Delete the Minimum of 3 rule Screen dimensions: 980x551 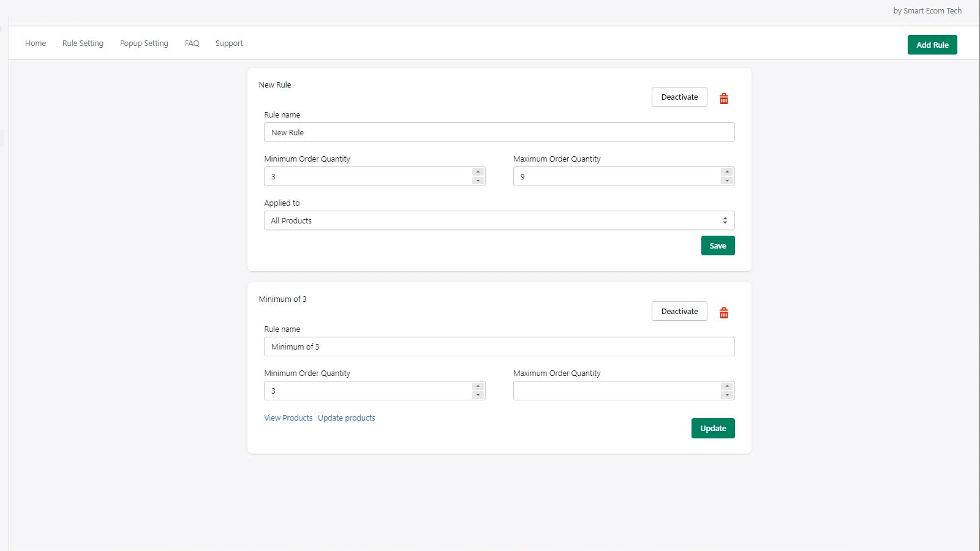(723, 313)
